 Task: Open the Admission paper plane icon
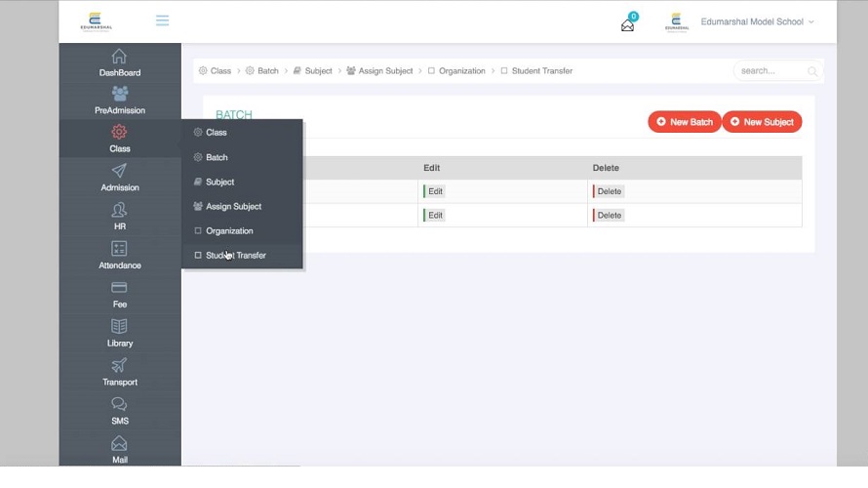[x=119, y=171]
